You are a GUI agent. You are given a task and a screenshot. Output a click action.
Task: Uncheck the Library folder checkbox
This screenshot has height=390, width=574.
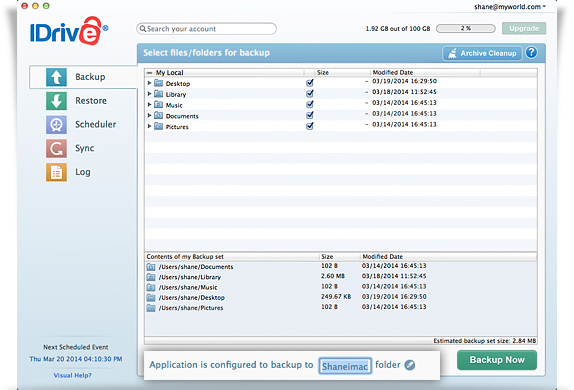310,93
